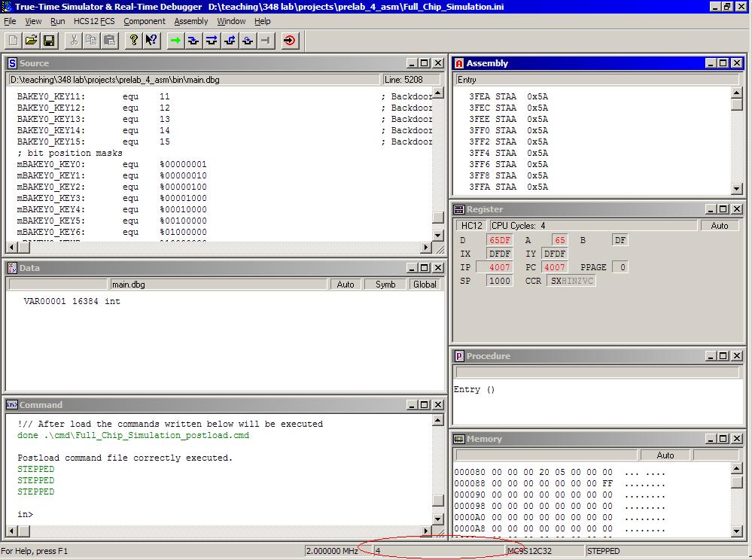
Task: Open the View menu
Action: click(33, 21)
